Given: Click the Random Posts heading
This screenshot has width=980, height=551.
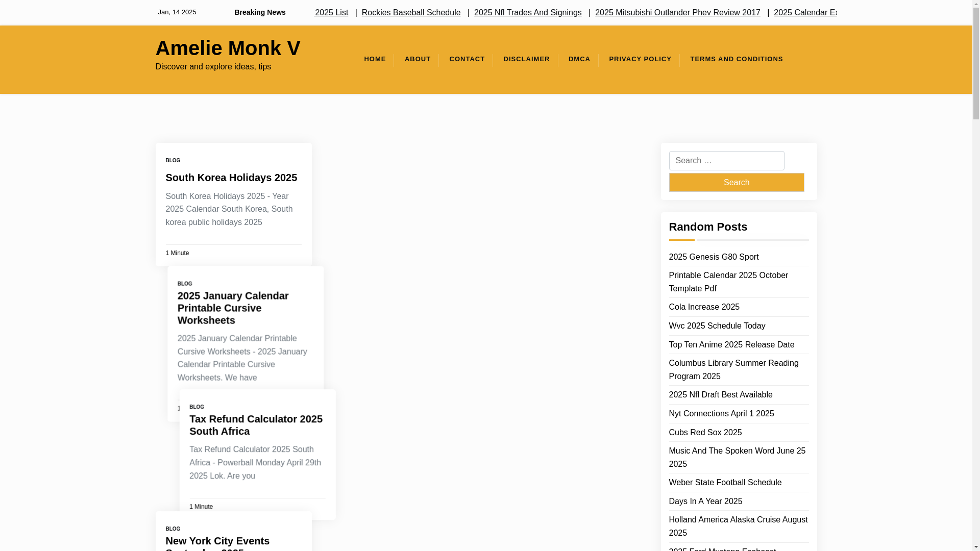Looking at the screenshot, I should pyautogui.click(x=707, y=227).
